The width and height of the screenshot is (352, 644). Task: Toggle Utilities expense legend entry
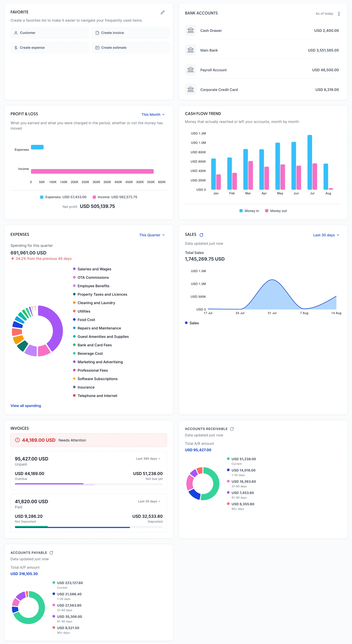point(81,311)
